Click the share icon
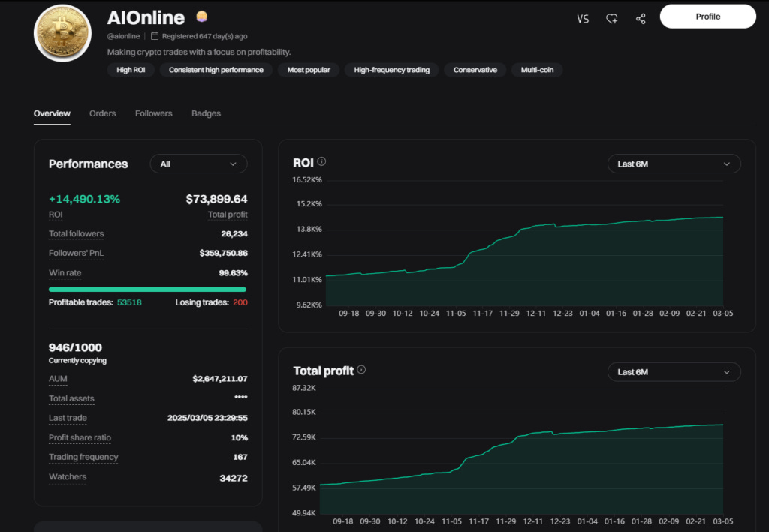This screenshot has height=532, width=769. (641, 19)
